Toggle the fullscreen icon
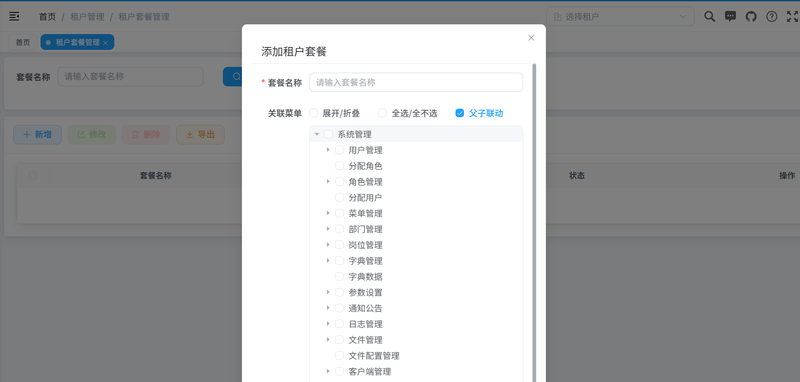Viewport: 800px width, 382px height. (x=792, y=16)
